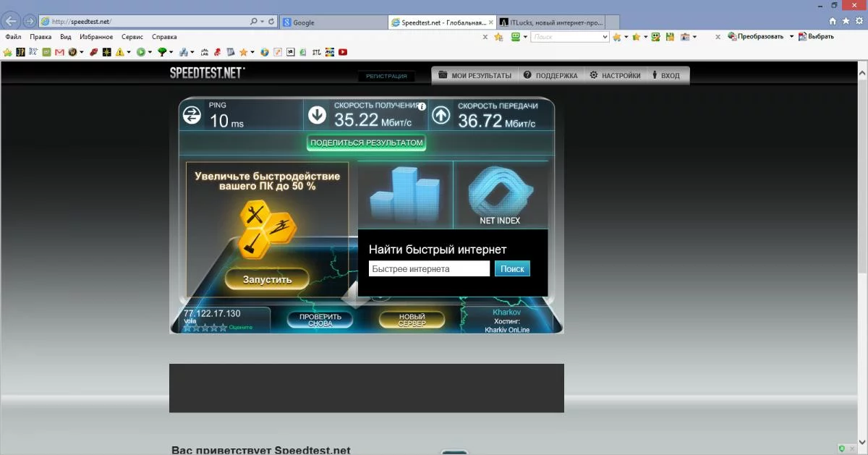Viewport: 868px width, 455px height.
Task: Open the Мои результаты Speedtest tab
Action: pos(475,75)
